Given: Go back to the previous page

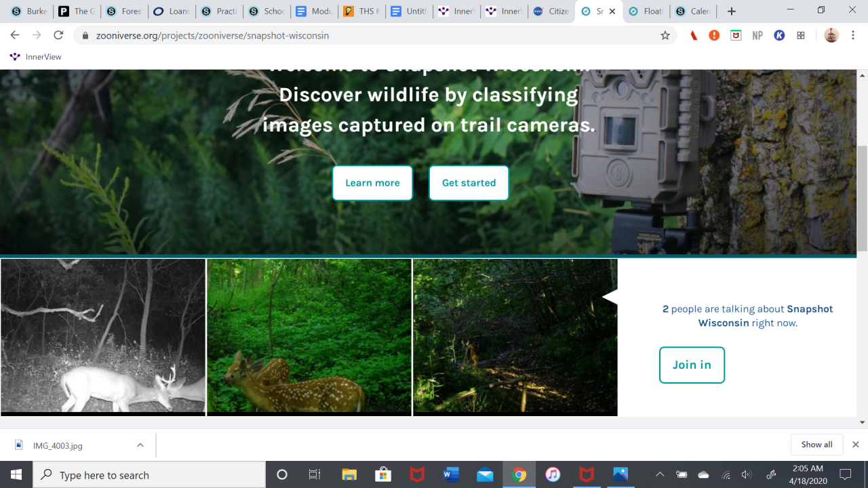Looking at the screenshot, I should [x=15, y=35].
